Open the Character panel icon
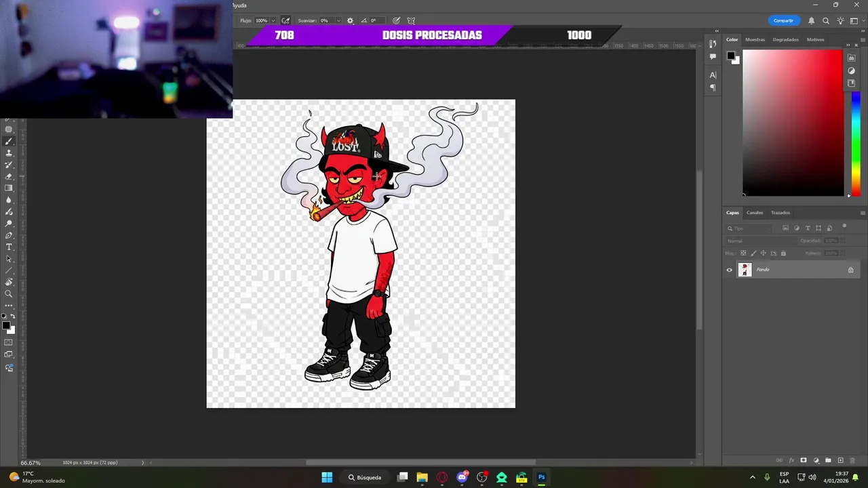868x488 pixels. 713,75
